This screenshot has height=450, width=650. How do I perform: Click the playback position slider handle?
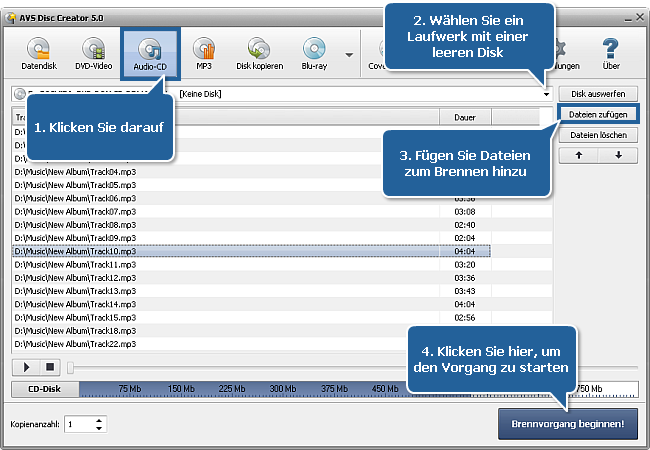[70, 368]
